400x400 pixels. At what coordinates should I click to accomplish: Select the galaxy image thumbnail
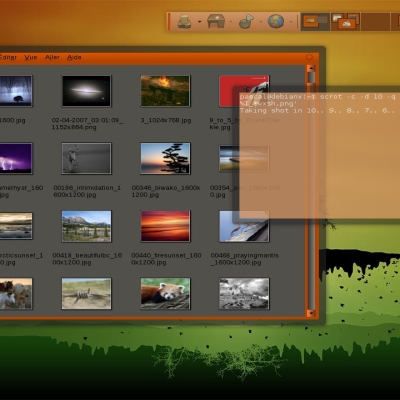coord(86,91)
